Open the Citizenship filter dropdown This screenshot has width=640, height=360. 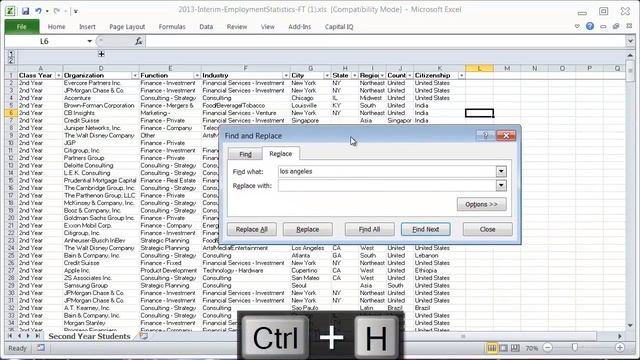coord(461,76)
